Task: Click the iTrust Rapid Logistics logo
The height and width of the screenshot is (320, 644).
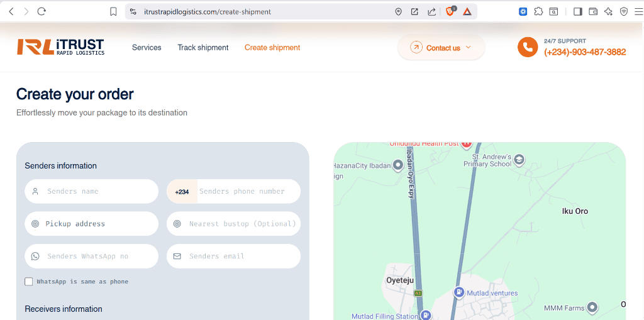Action: [60, 47]
